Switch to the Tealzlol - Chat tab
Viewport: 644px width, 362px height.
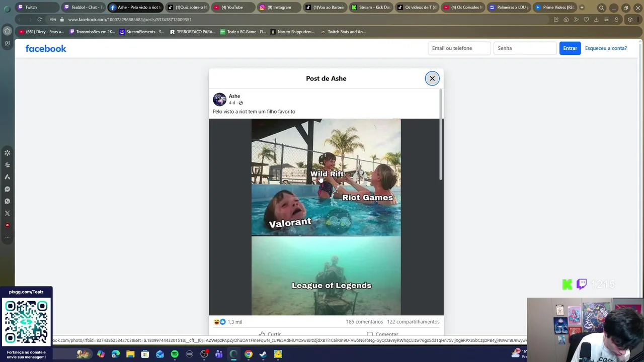tap(84, 7)
